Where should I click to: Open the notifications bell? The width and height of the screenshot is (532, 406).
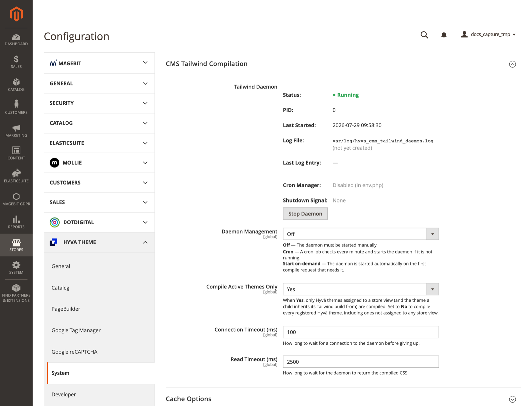click(x=444, y=35)
